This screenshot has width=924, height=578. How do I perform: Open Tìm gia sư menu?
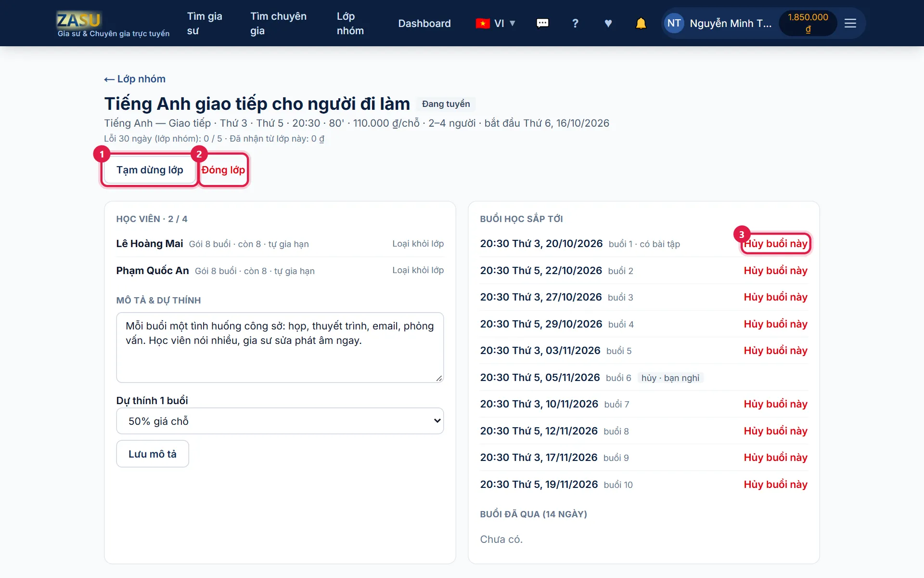[x=205, y=23]
